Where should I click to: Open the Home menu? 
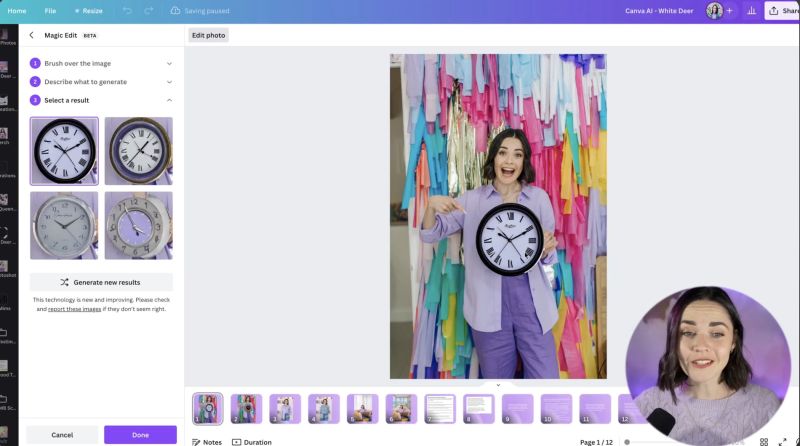click(17, 11)
